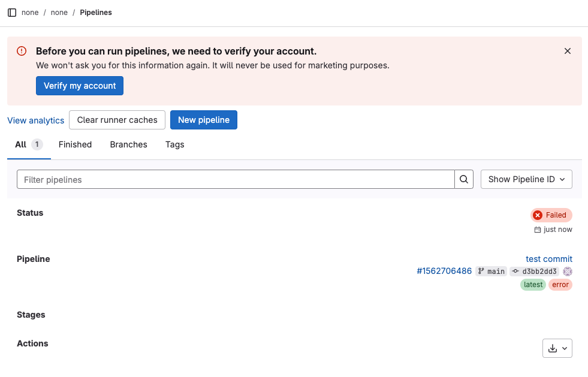
Task: Expand the Show Pipeline ID dropdown
Action: (526, 179)
